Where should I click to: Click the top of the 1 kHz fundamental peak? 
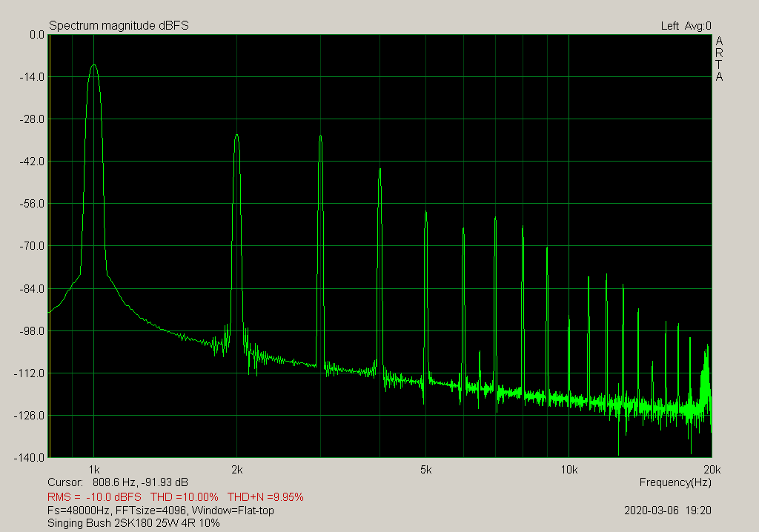(94, 65)
